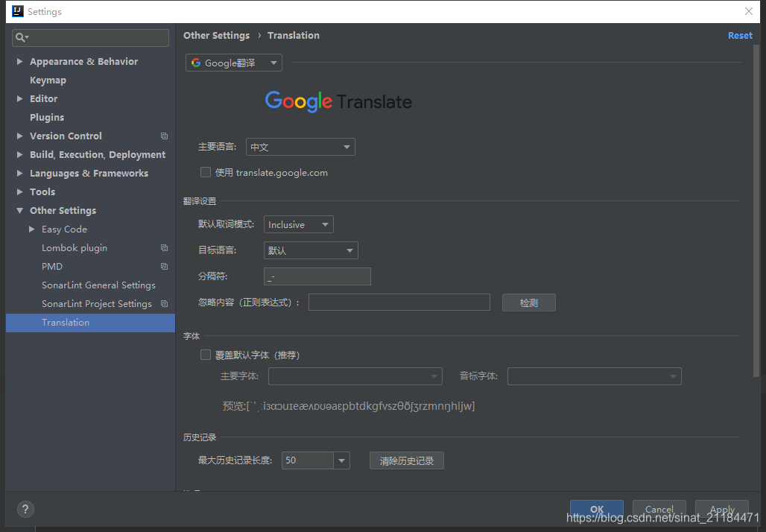Image resolution: width=766 pixels, height=532 pixels.
Task: Click project-level icon beside PMD
Action: 164,266
